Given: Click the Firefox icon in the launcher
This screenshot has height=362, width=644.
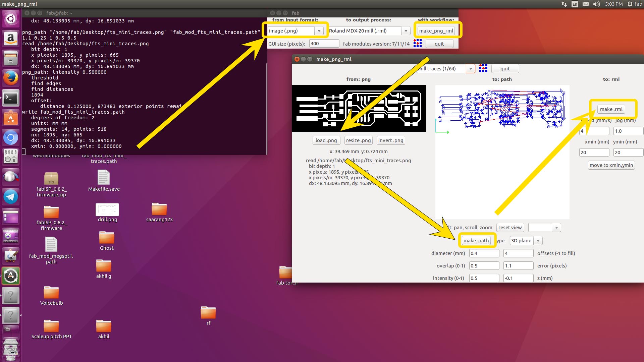Looking at the screenshot, I should coord(11,78).
